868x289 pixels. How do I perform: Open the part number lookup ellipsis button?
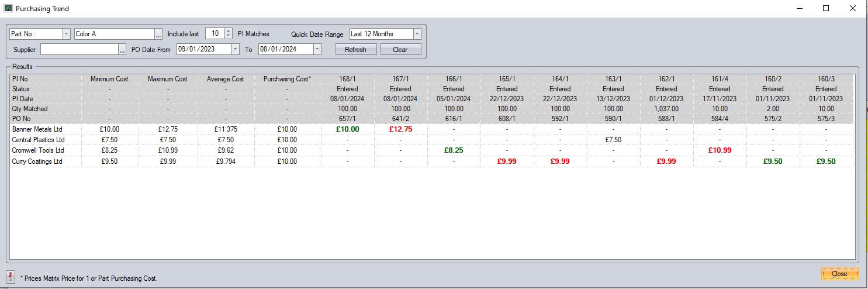pos(158,35)
